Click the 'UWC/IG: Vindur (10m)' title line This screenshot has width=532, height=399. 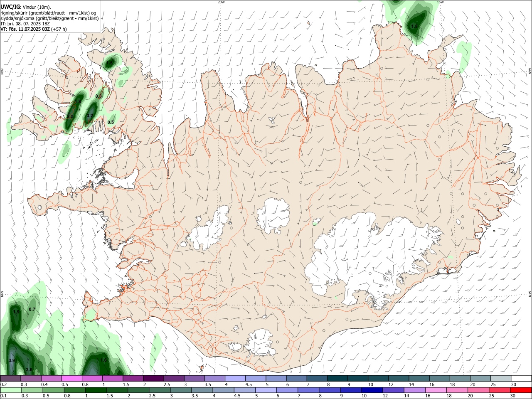tap(25, 7)
